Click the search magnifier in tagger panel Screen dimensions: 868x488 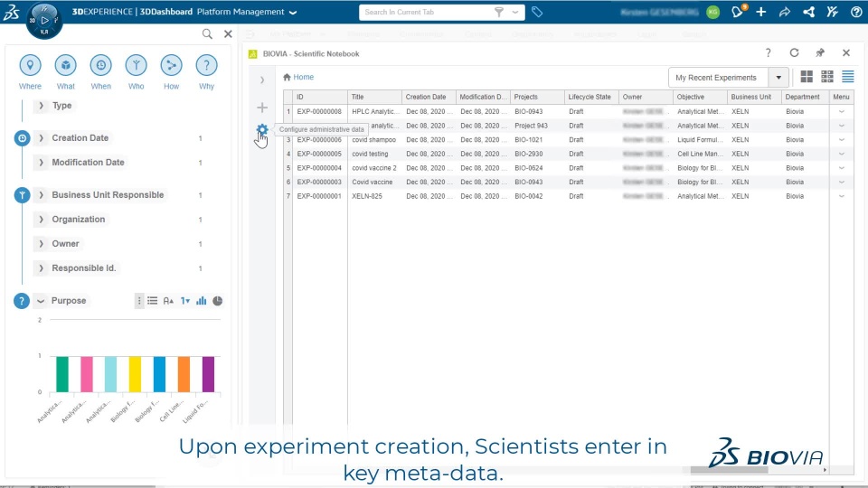pos(207,34)
